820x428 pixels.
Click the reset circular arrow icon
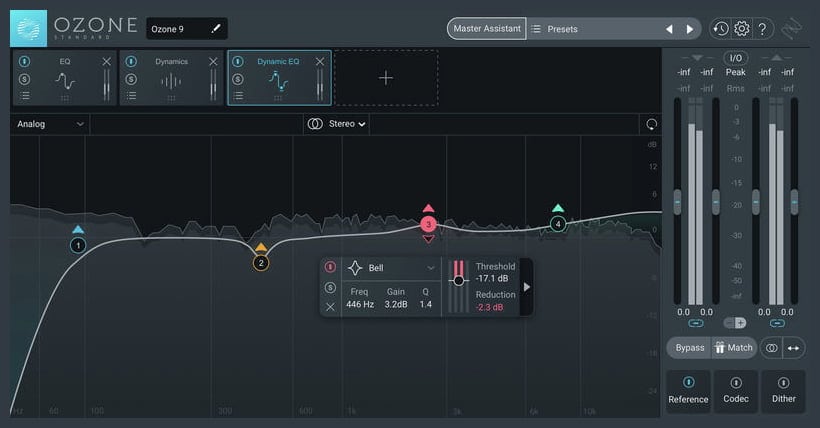coord(652,124)
